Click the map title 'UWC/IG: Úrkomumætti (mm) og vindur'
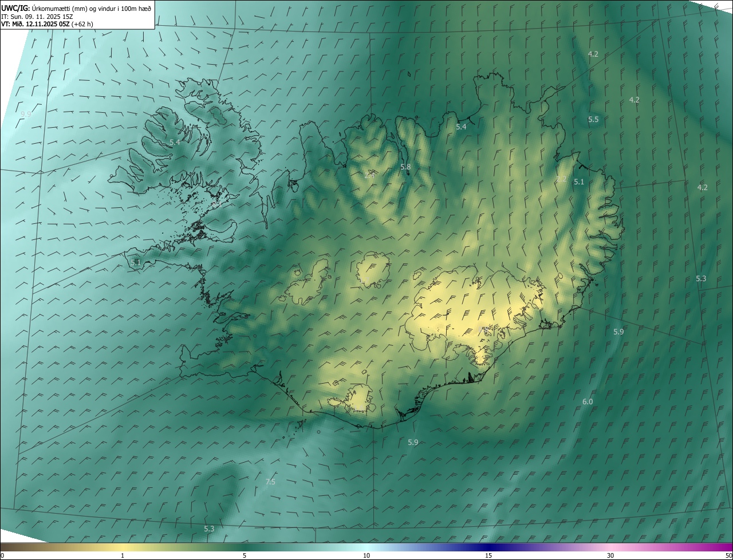The image size is (733, 560). pyautogui.click(x=76, y=9)
